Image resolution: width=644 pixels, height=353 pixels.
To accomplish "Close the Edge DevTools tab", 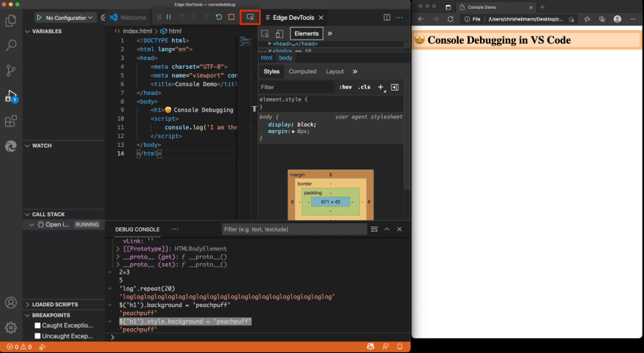I will (321, 18).
